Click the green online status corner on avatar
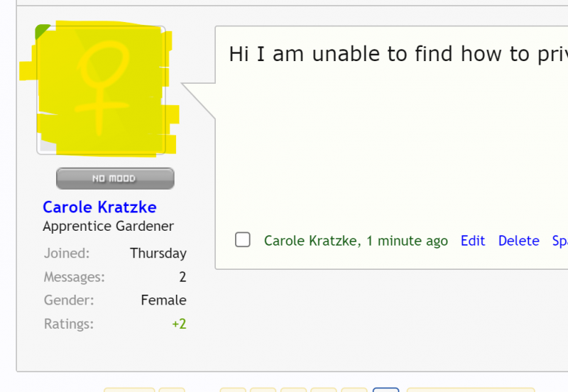Viewport: 568px width, 392px height. click(x=42, y=31)
